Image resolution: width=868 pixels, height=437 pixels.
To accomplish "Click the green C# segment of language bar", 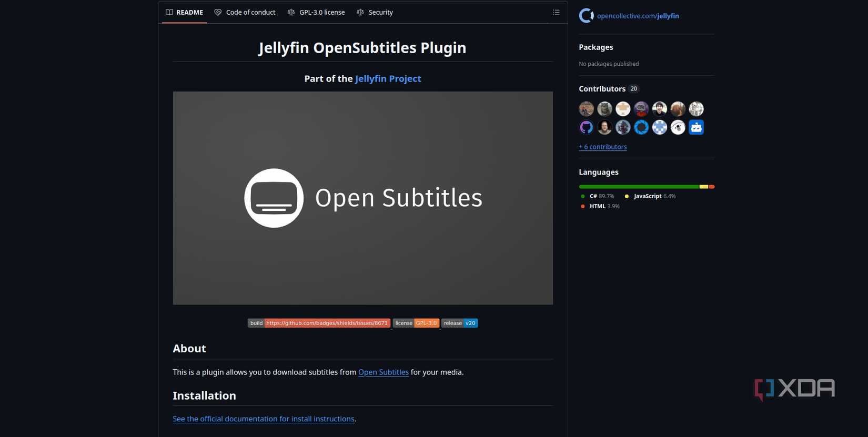I will 639,187.
